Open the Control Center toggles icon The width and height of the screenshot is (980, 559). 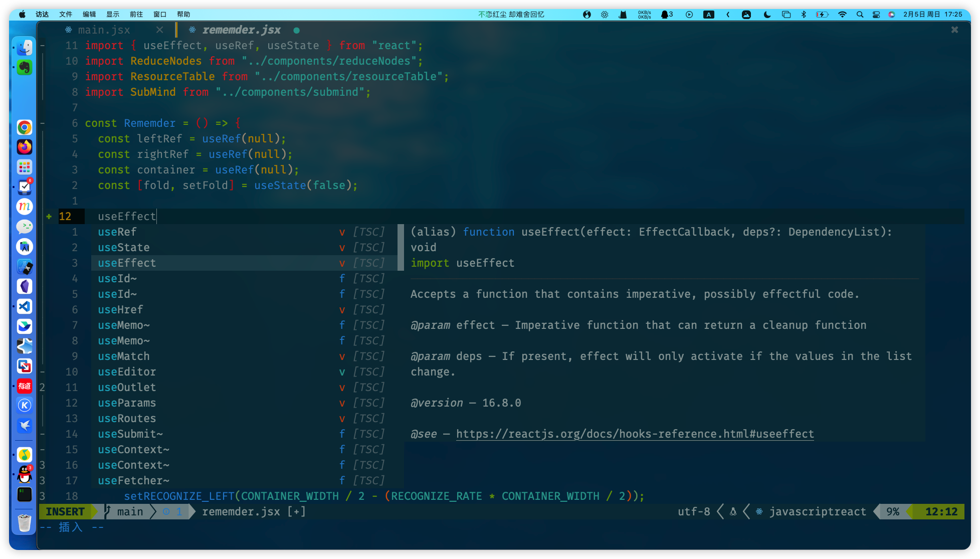coord(876,15)
